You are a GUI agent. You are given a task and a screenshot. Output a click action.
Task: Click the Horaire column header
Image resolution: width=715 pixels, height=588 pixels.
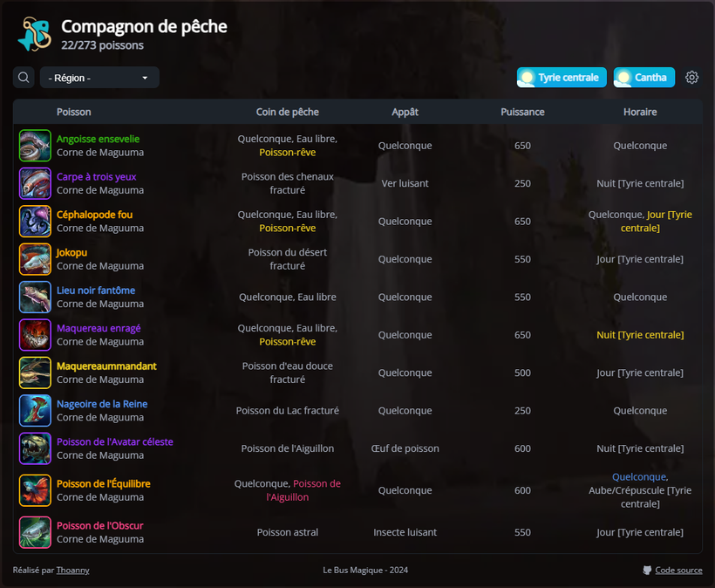[640, 113]
